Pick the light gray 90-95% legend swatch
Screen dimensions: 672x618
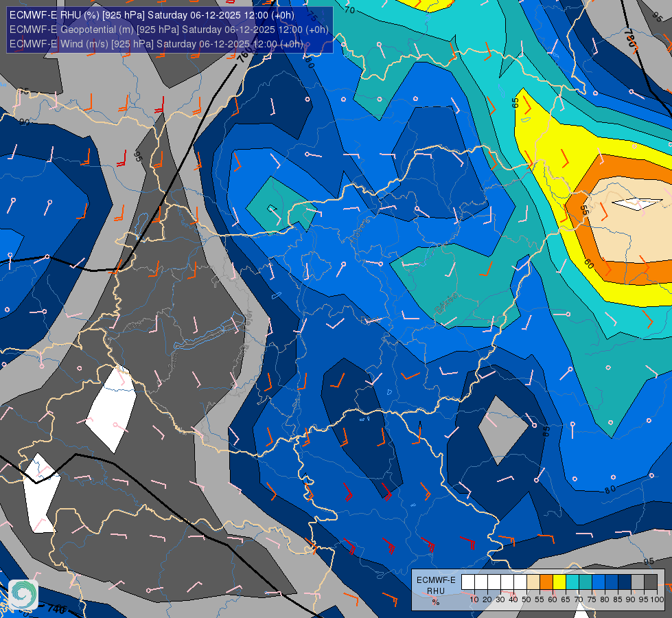click(638, 582)
